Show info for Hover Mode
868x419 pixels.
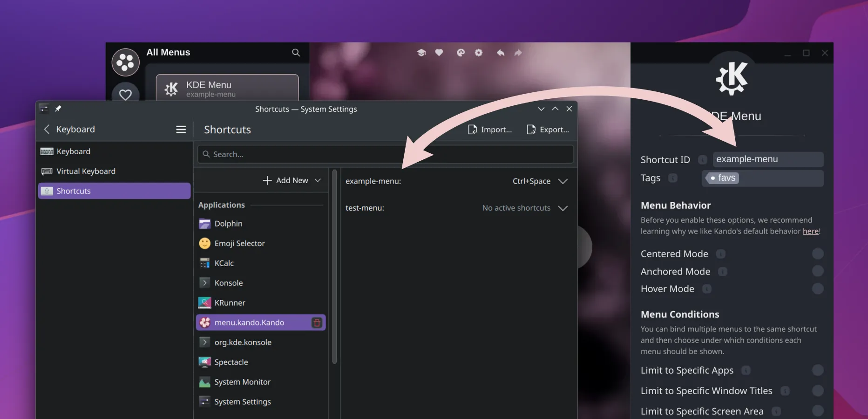pyautogui.click(x=707, y=289)
